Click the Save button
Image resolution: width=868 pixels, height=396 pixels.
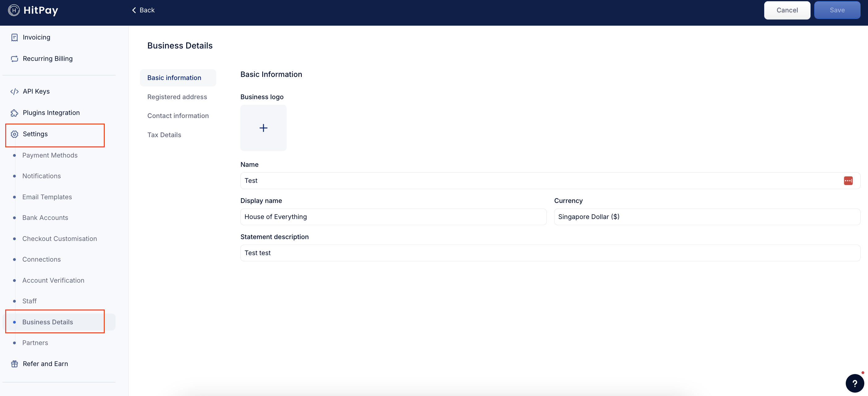pyautogui.click(x=837, y=10)
